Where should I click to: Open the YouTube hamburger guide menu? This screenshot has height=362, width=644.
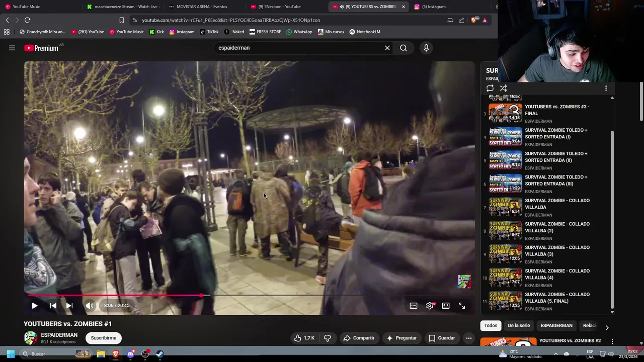pyautogui.click(x=12, y=48)
